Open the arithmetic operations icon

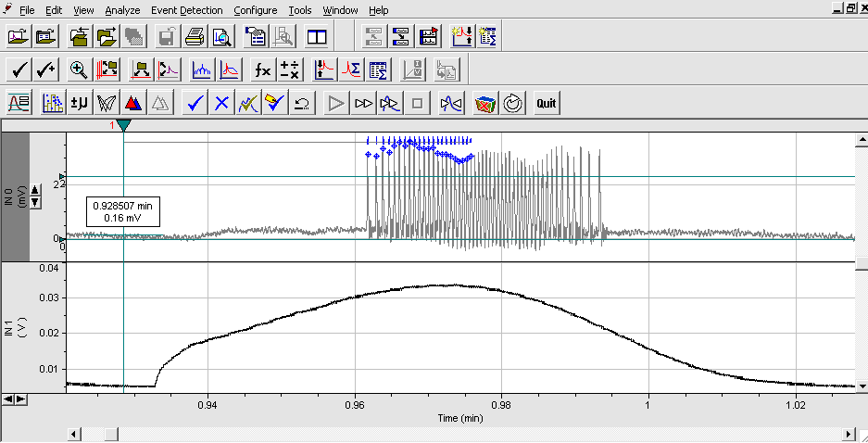tap(291, 70)
